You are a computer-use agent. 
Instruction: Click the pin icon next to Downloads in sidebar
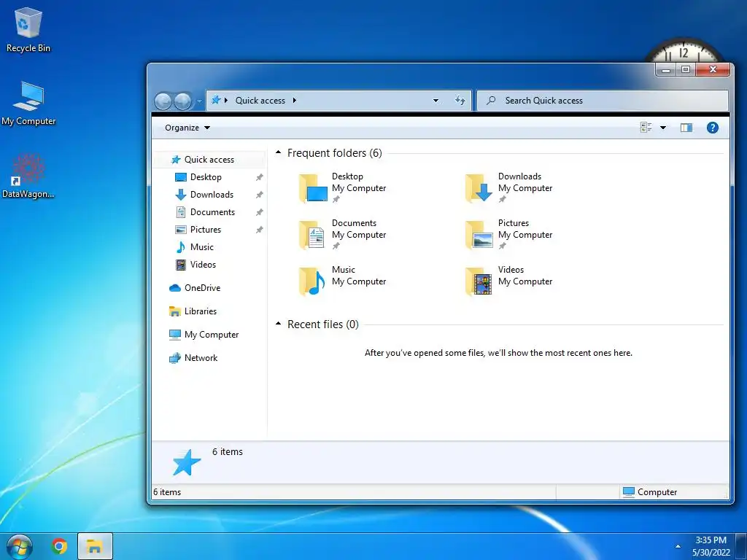pyautogui.click(x=259, y=195)
